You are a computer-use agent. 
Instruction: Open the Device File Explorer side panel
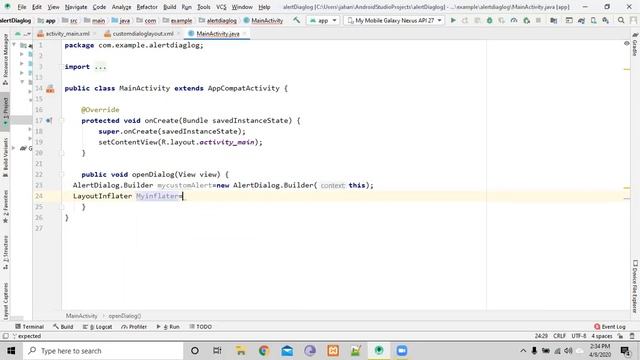pyautogui.click(x=635, y=287)
